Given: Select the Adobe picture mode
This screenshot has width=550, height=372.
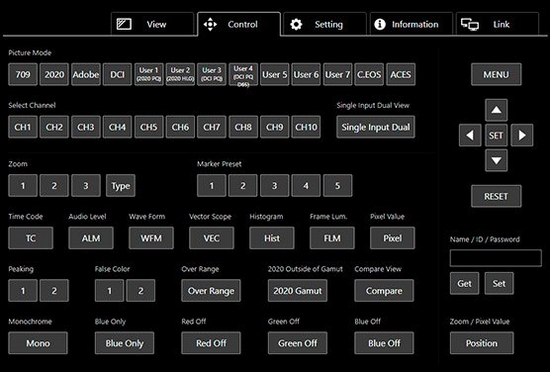Looking at the screenshot, I should pyautogui.click(x=86, y=74).
